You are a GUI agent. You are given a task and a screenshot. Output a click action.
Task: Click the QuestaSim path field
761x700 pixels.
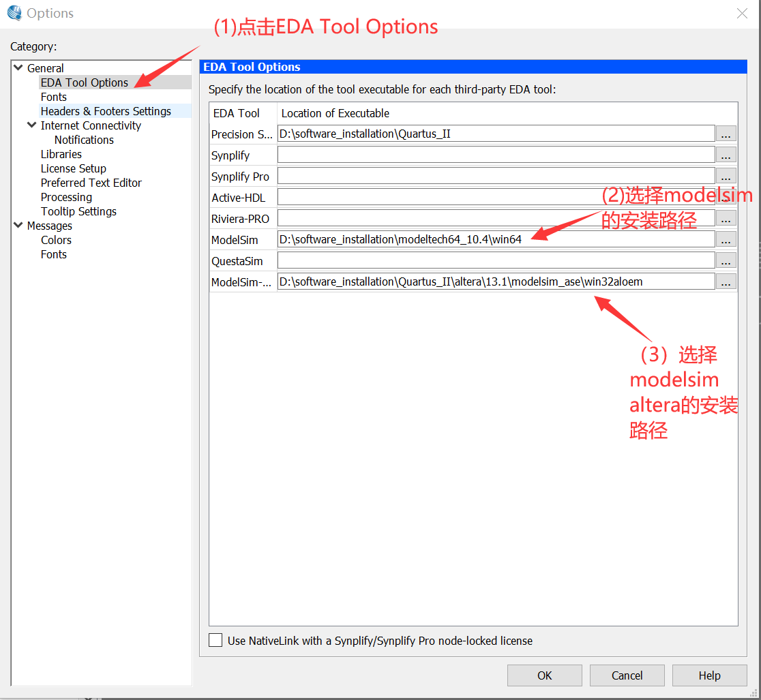(x=496, y=260)
